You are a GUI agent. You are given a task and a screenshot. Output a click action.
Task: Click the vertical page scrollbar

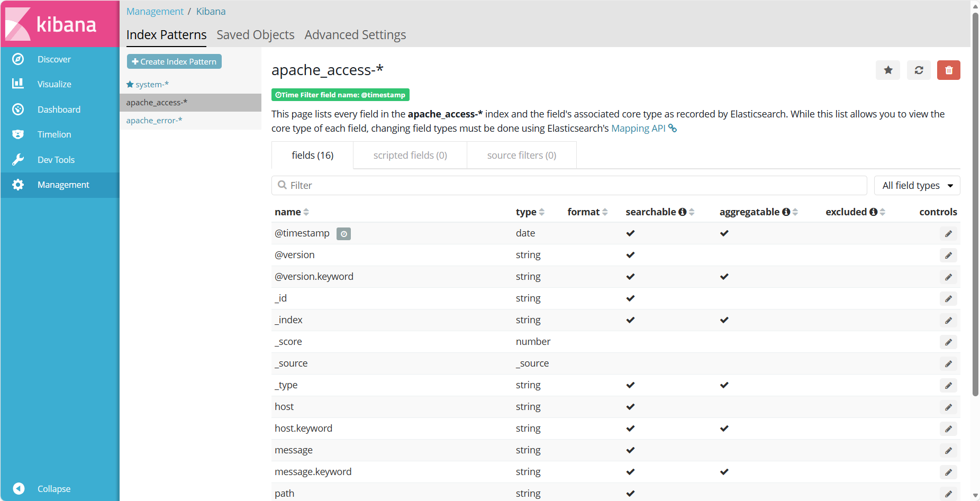point(975,212)
